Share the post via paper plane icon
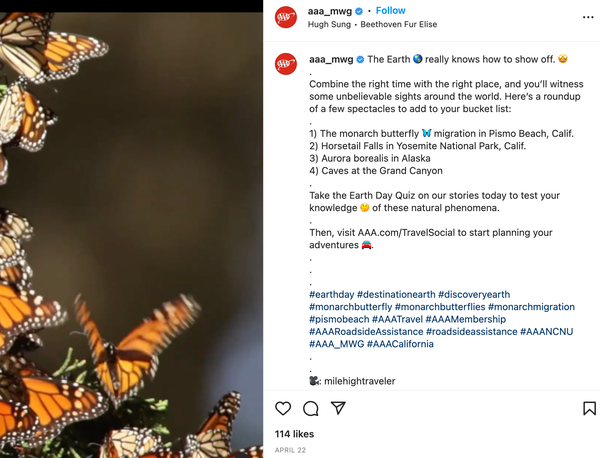 (339, 408)
